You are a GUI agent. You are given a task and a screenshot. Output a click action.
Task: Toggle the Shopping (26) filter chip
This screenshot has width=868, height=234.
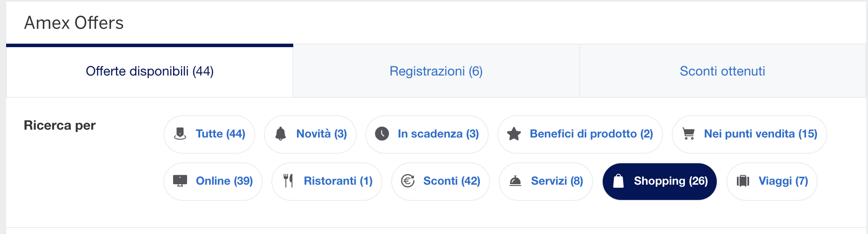[x=660, y=181]
